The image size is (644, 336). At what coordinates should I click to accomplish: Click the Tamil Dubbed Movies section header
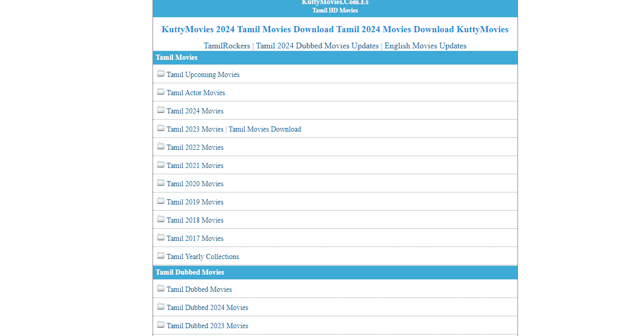335,273
